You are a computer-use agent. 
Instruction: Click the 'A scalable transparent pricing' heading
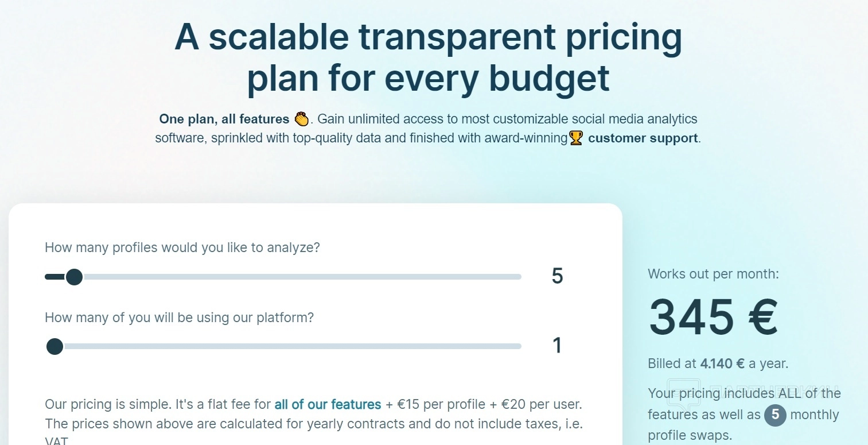pyautogui.click(x=428, y=37)
